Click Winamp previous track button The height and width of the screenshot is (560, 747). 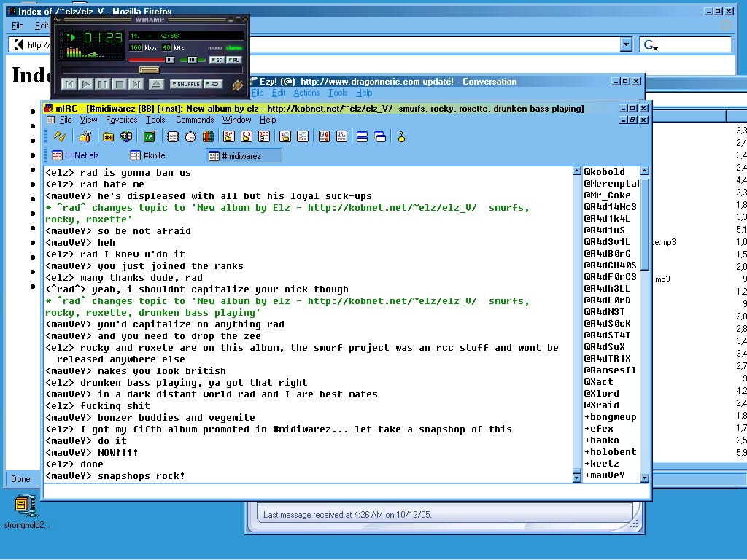(x=69, y=85)
